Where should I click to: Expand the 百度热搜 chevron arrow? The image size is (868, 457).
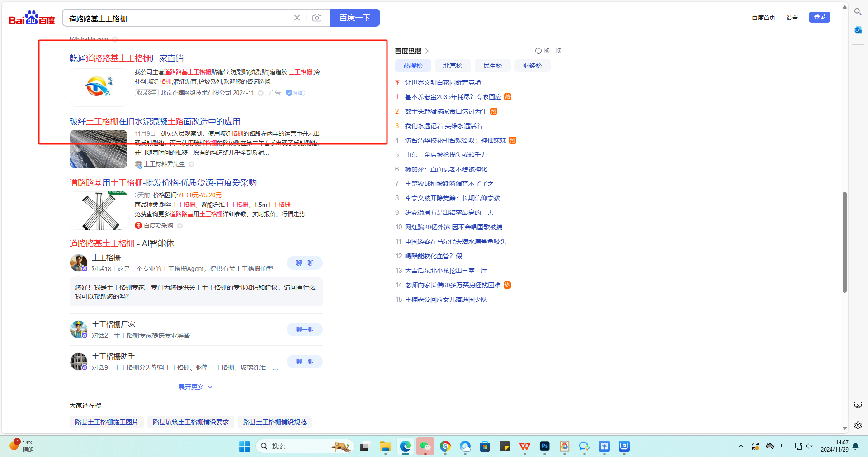pos(427,51)
